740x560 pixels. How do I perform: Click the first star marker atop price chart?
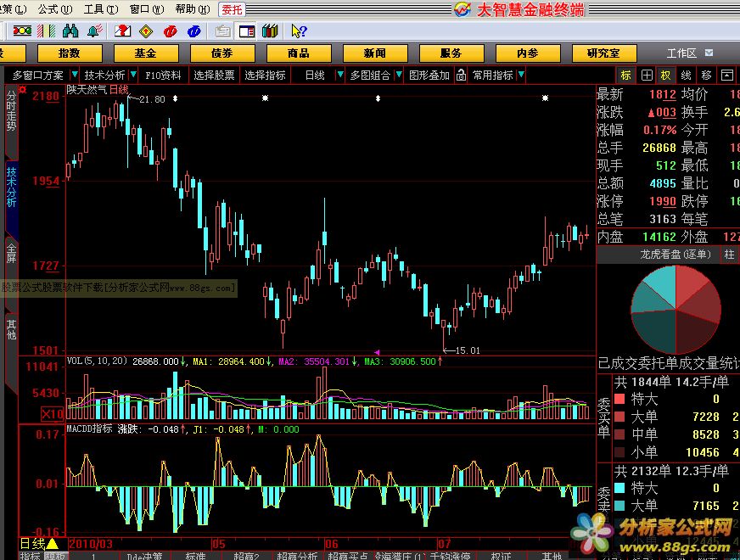tap(266, 98)
